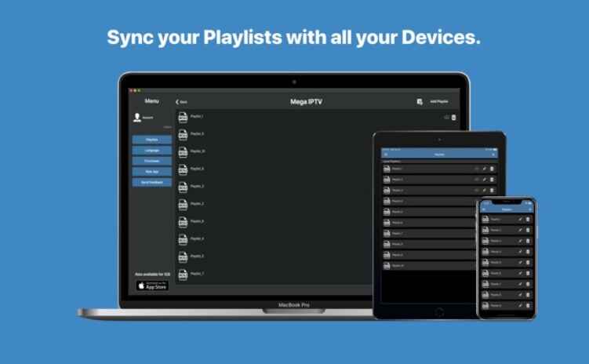The width and height of the screenshot is (589, 364).
Task: Select Playlists in the MacBook sidebar menu
Action: pos(151,140)
